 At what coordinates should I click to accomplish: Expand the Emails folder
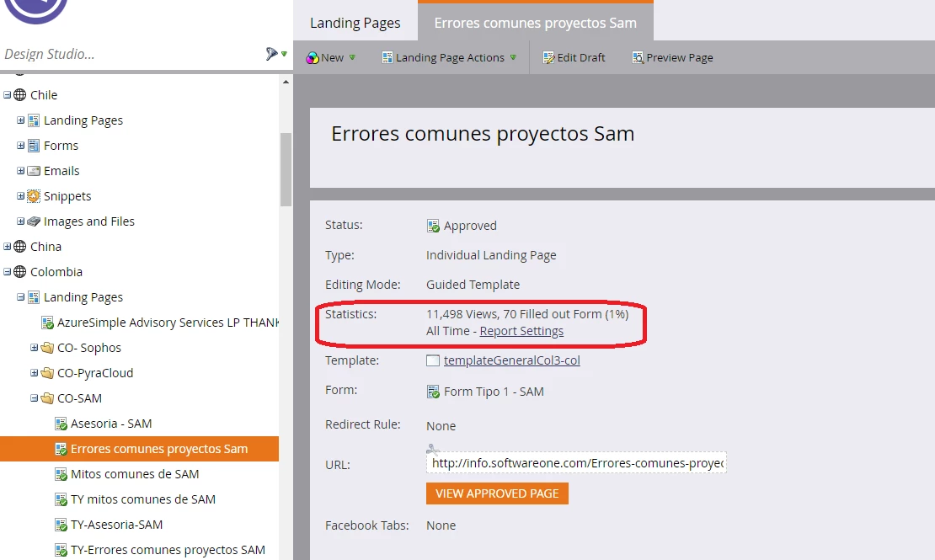tap(20, 171)
